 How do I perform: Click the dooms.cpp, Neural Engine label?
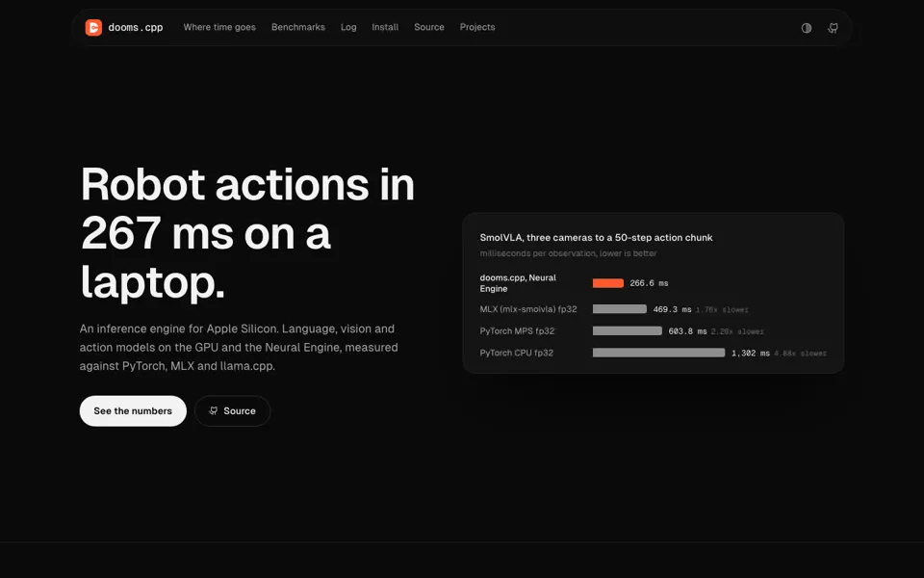pos(518,283)
